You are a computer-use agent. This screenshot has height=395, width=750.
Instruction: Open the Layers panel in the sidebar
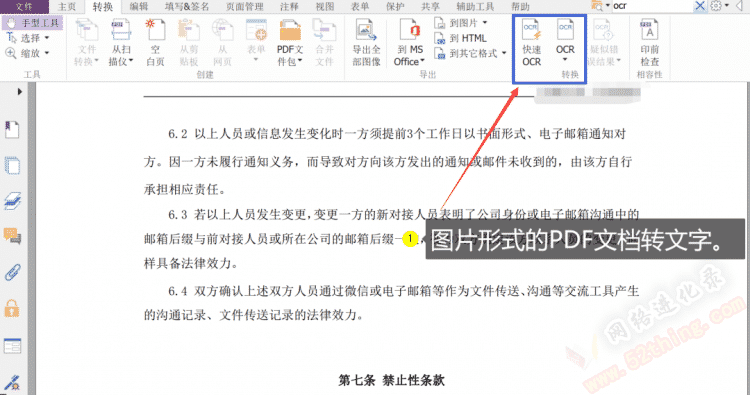(x=12, y=201)
